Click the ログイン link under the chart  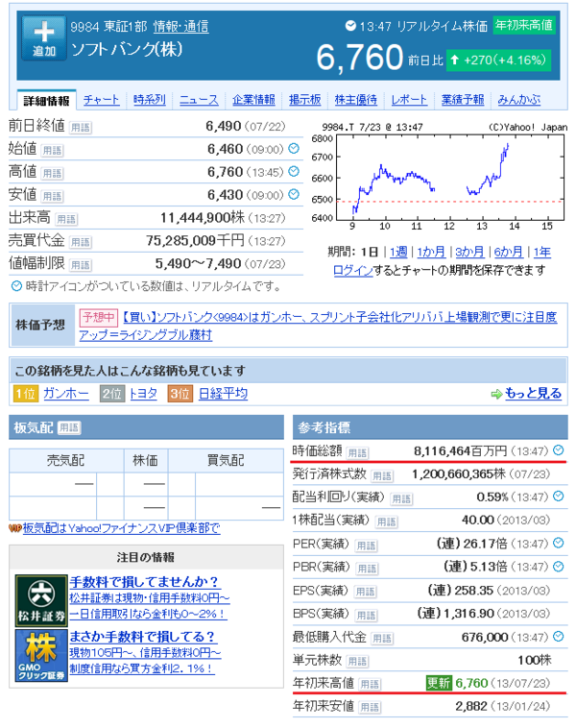[x=353, y=270]
